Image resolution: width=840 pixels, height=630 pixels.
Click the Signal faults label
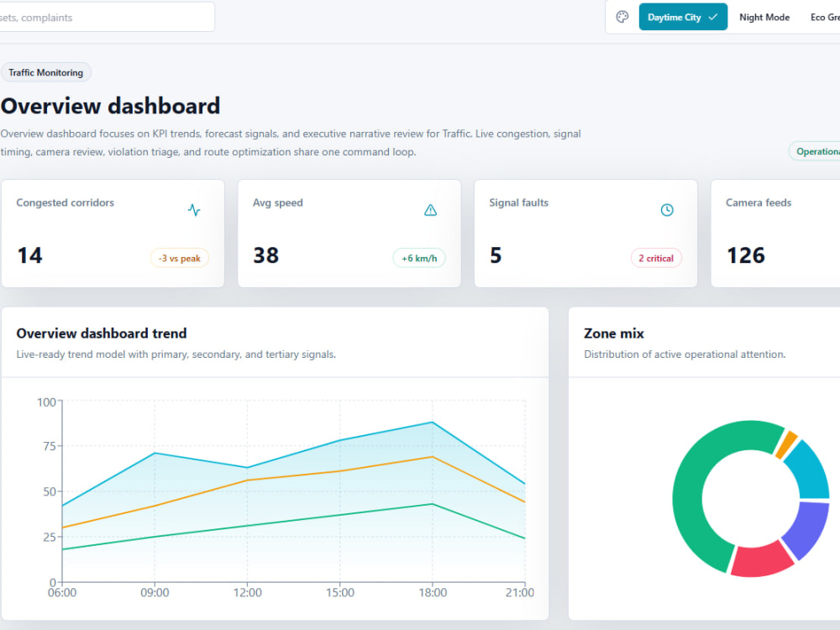pos(518,202)
